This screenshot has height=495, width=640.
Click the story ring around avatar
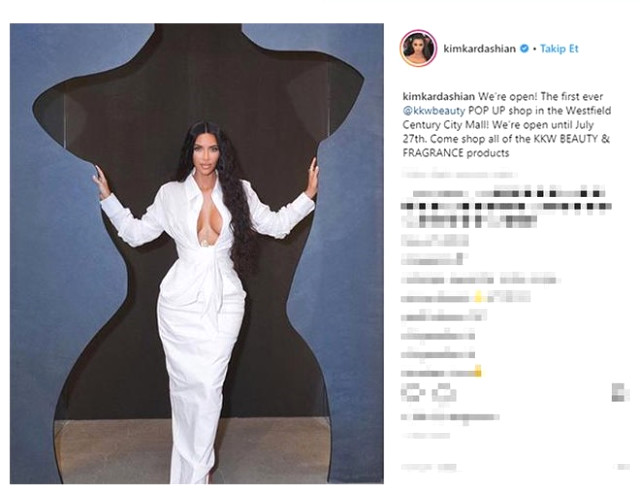point(418,49)
